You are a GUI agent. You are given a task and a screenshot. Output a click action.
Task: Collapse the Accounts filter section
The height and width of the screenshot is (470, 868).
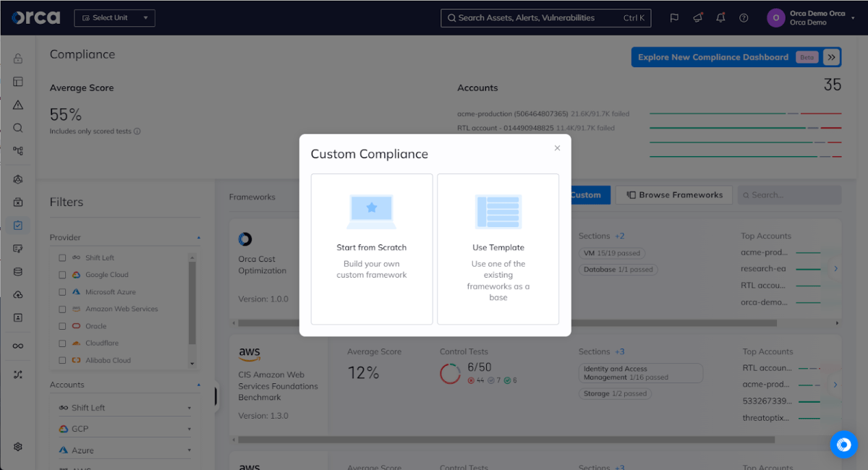point(198,385)
